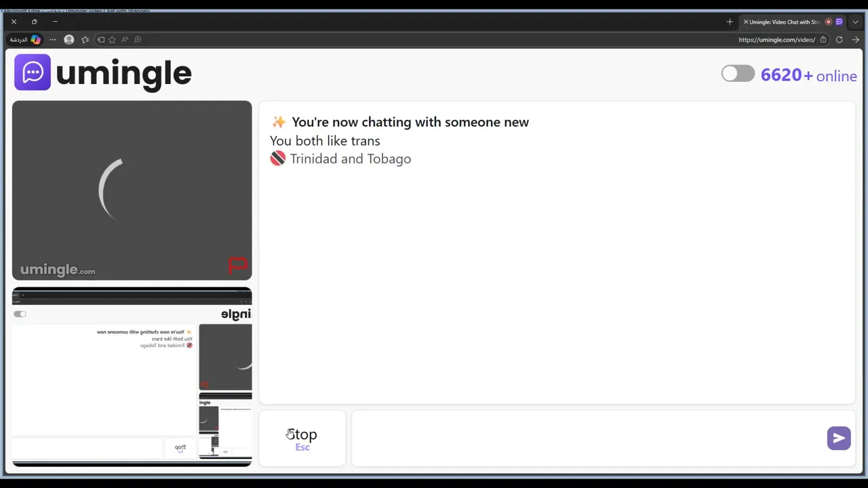This screenshot has height=488, width=868.
Task: Click the browser forward arrow button
Action: [856, 39]
